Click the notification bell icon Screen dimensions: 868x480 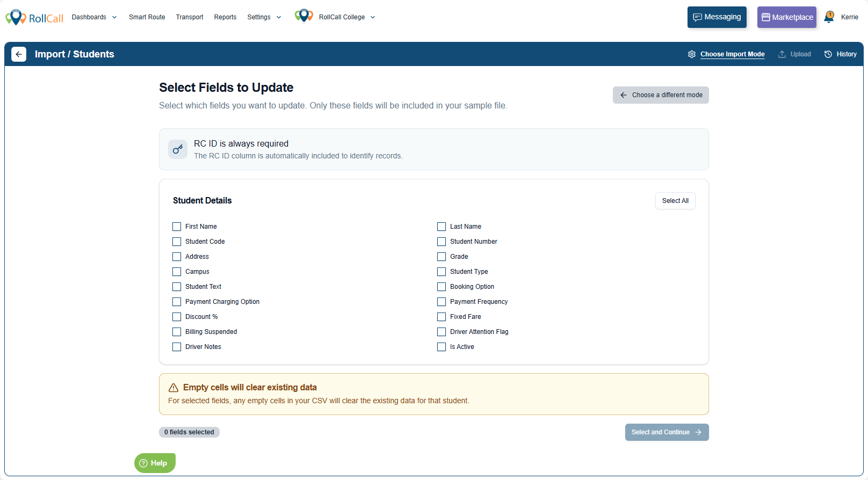[829, 17]
